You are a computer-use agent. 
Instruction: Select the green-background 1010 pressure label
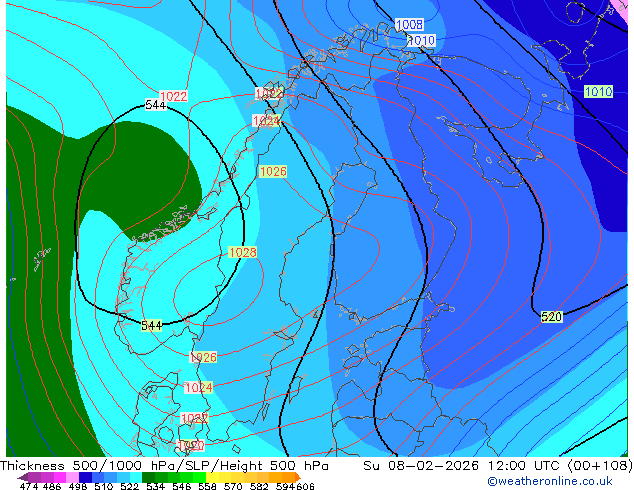click(x=598, y=91)
